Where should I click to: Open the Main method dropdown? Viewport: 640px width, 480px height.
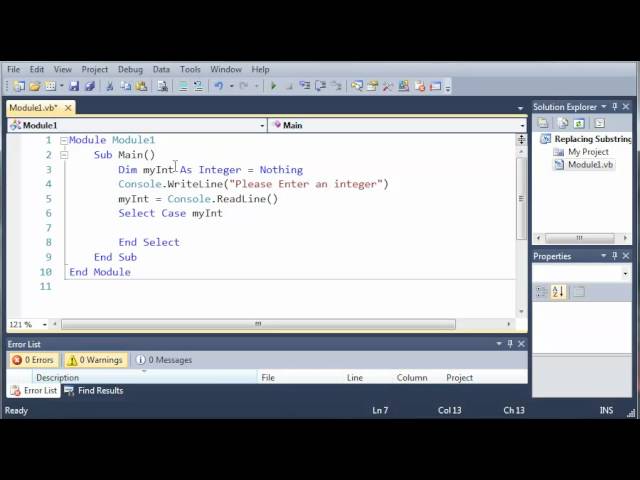[x=397, y=126]
